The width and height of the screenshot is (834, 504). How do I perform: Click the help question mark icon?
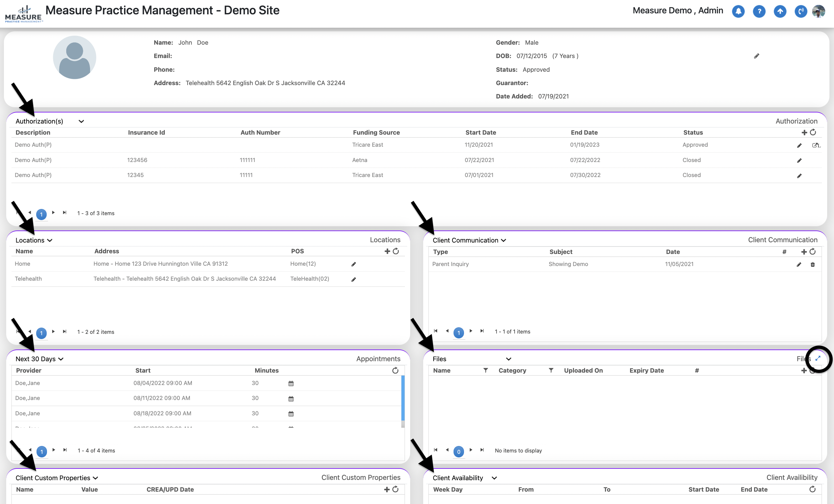759,11
